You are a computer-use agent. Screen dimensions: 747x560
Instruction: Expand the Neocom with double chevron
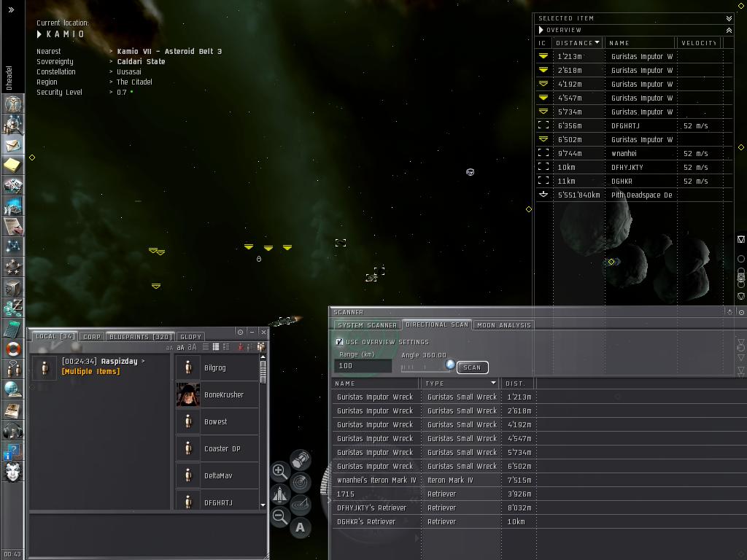pyautogui.click(x=12, y=9)
